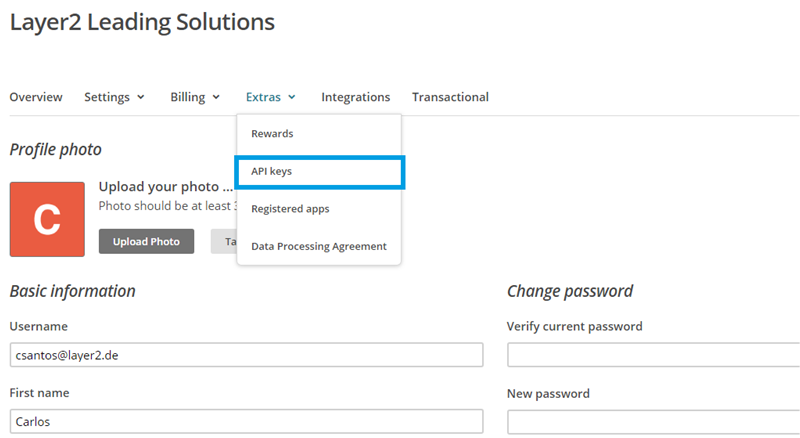Open Registered apps from the menu
This screenshot has height=438, width=800.
click(x=290, y=209)
